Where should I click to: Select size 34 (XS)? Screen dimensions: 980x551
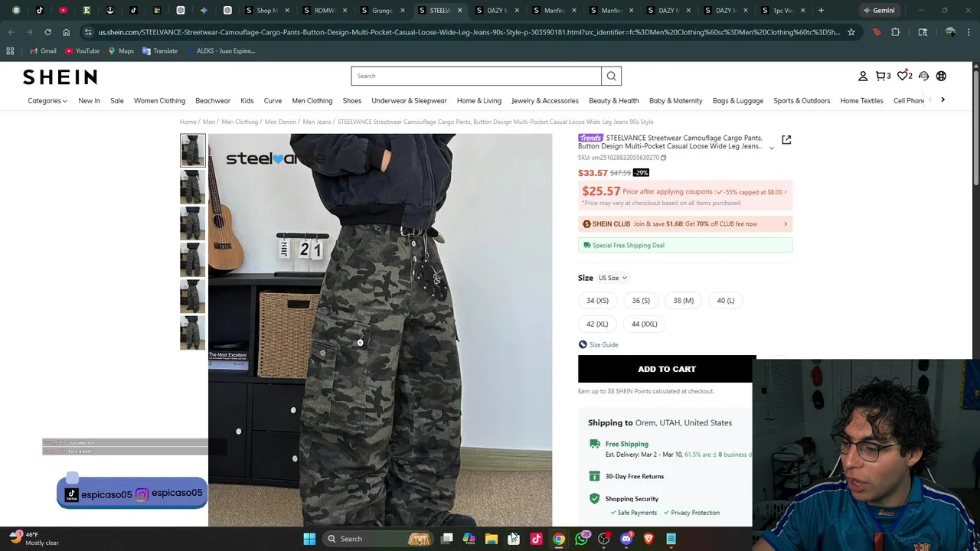597,301
